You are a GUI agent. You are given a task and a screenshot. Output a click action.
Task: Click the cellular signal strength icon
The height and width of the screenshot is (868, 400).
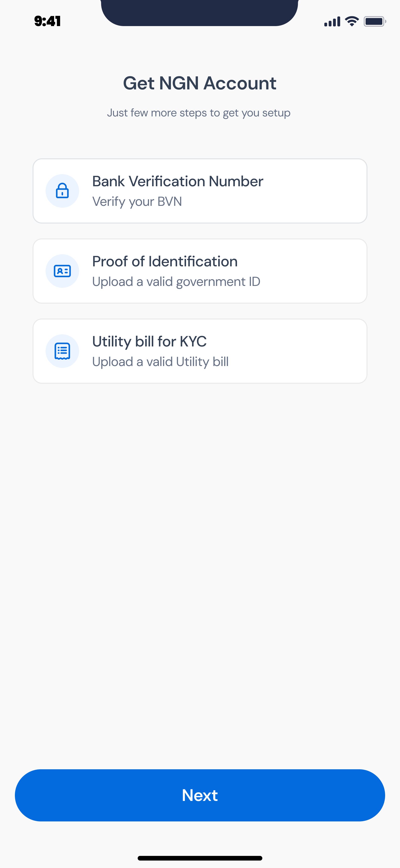(x=332, y=22)
